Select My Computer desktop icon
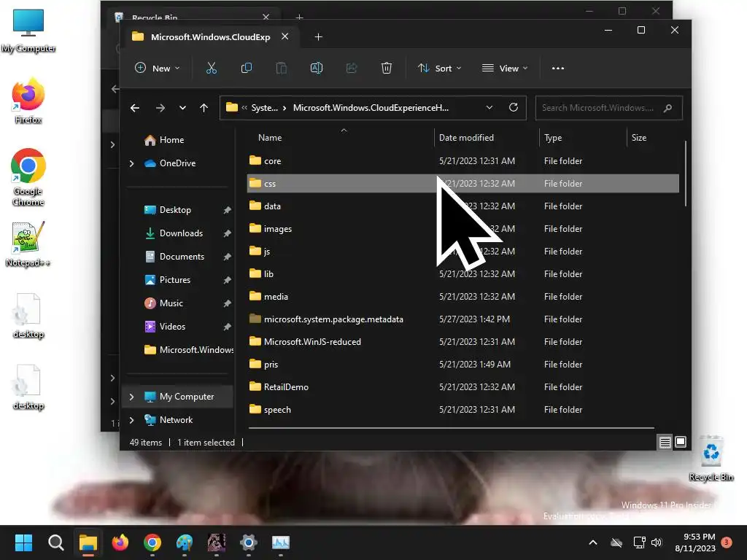 click(x=28, y=31)
